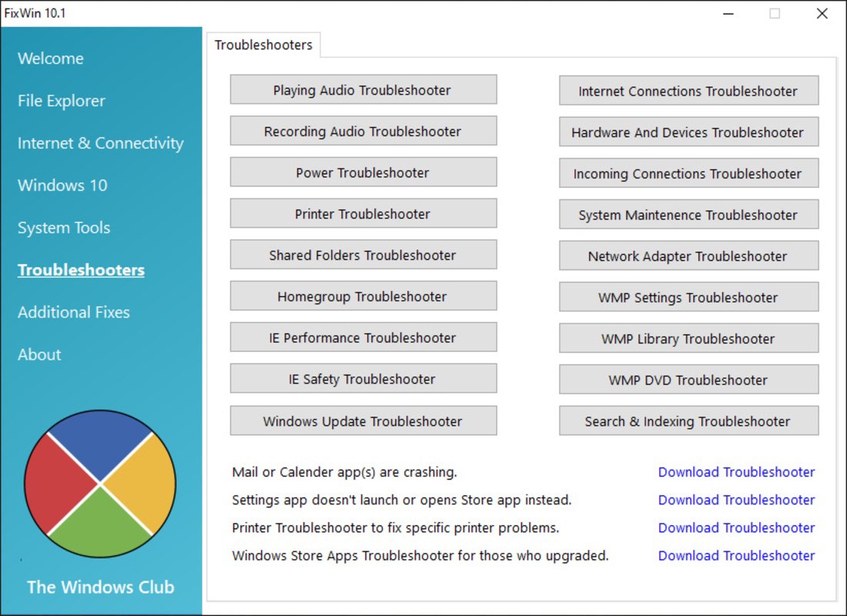The height and width of the screenshot is (616, 847).
Task: Open the Printer Troubleshooter button
Action: tap(363, 213)
